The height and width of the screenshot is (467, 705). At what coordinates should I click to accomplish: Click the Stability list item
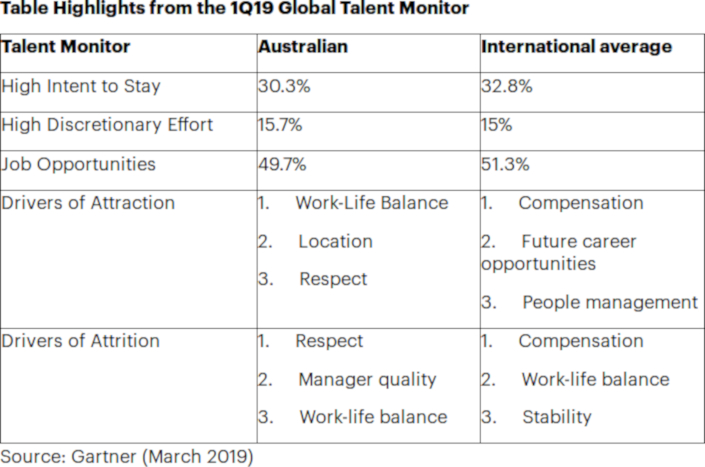[556, 417]
